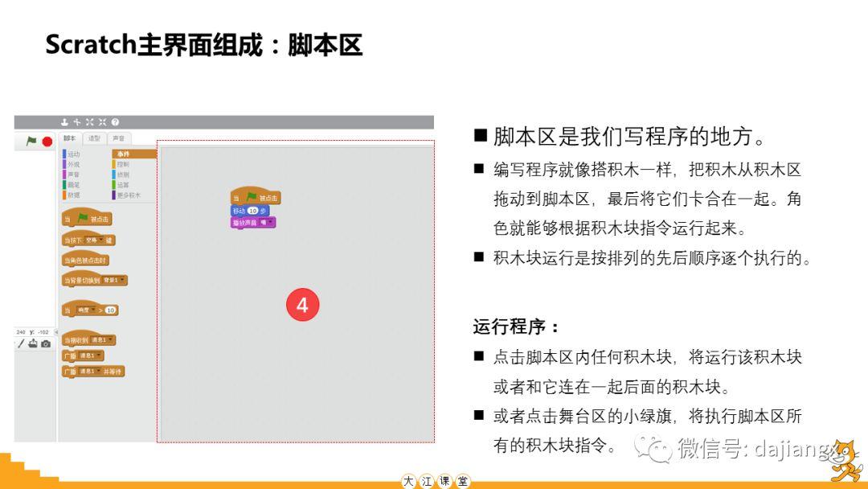Click 播放声音 block in script area

click(x=253, y=223)
